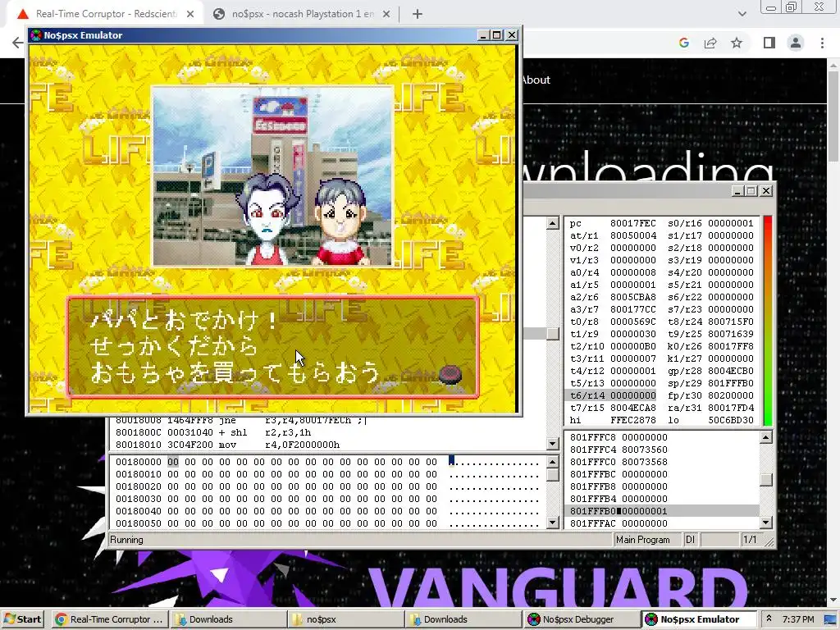Select the hi register value FFEC2878

tap(632, 420)
